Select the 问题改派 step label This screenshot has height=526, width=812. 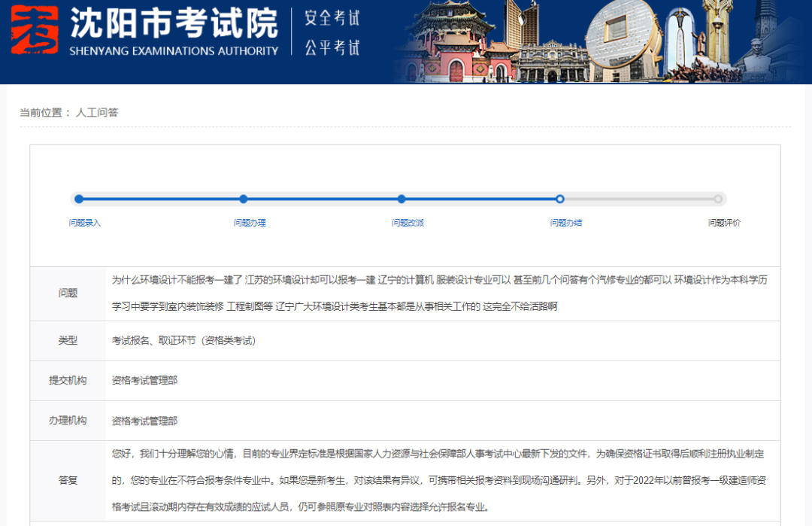pyautogui.click(x=408, y=223)
